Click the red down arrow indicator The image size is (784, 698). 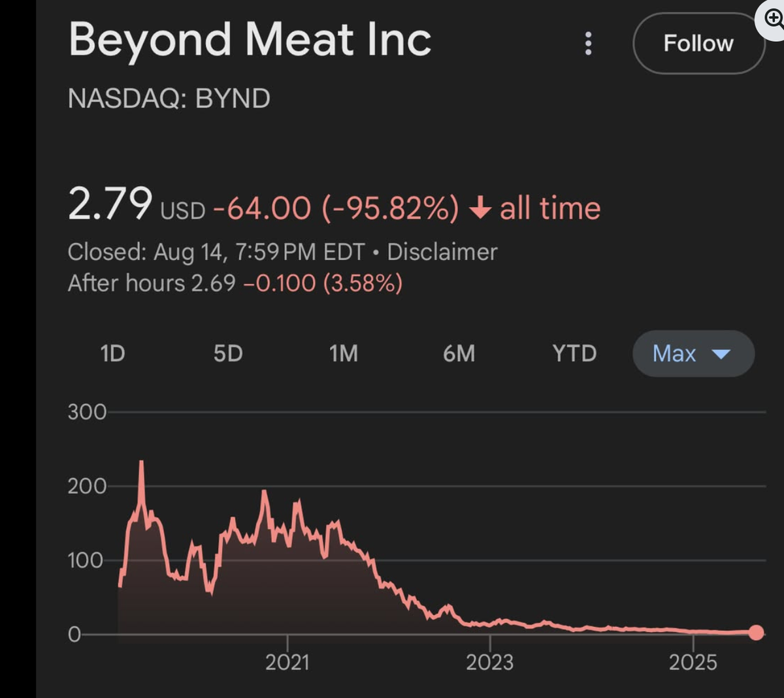point(480,209)
